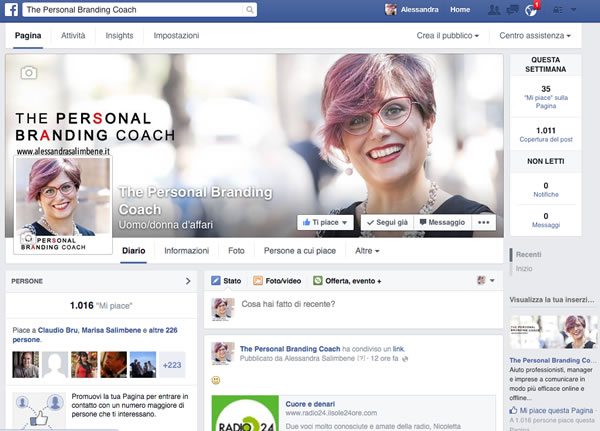Click the Stato pencil icon
Screen dimensions: 600x431
coord(216,281)
